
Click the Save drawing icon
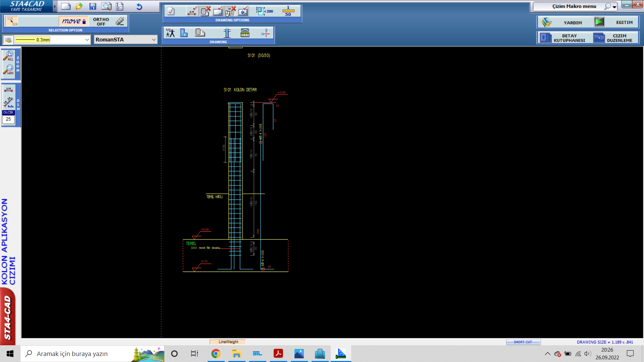point(93,6)
